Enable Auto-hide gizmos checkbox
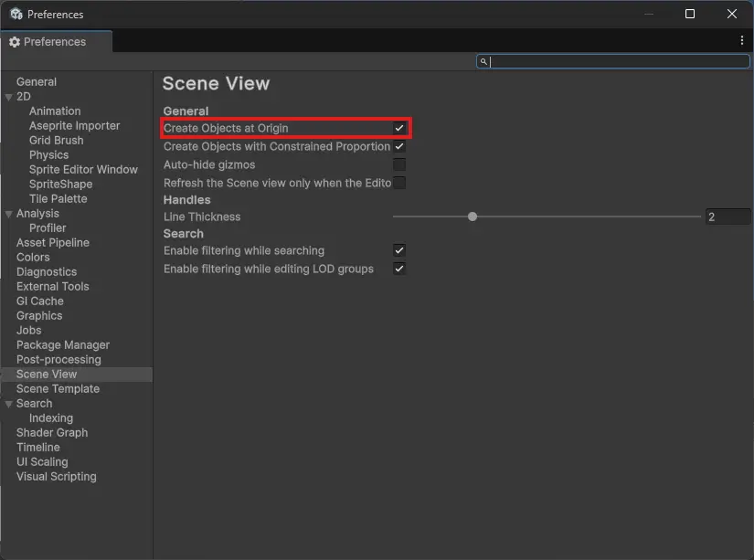The image size is (754, 560). click(399, 164)
